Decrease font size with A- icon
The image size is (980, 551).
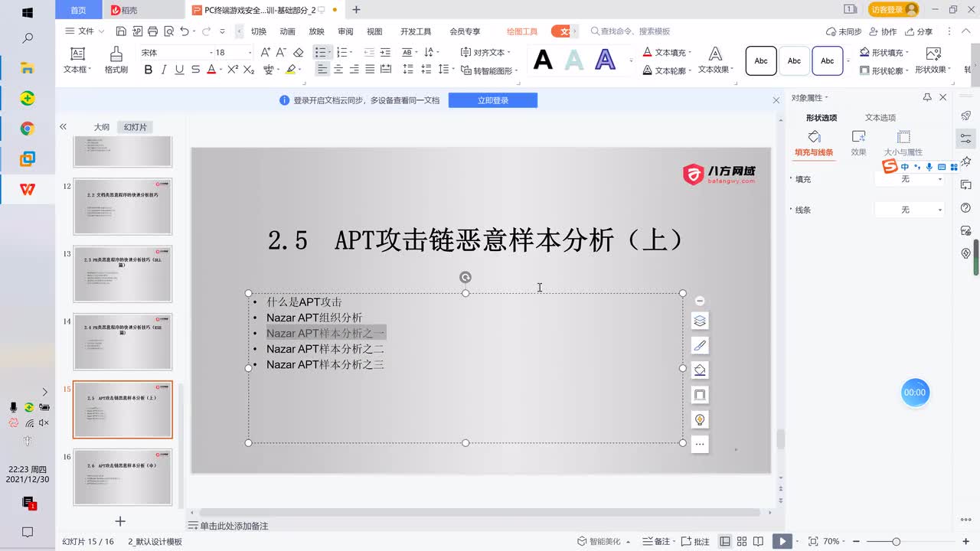(281, 52)
